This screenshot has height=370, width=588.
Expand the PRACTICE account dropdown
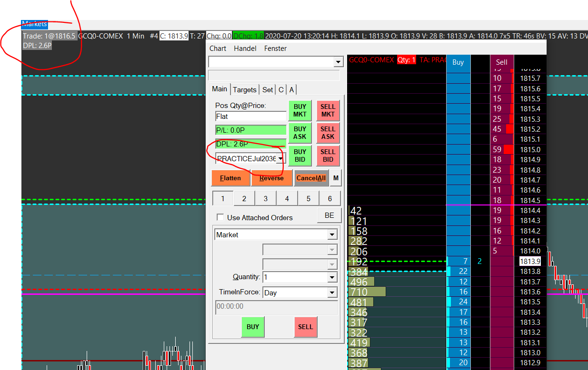pyautogui.click(x=281, y=158)
